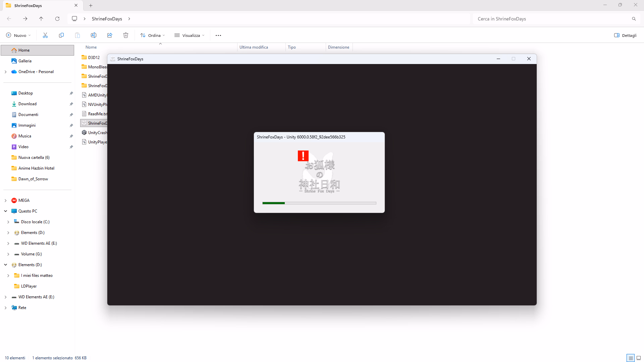The width and height of the screenshot is (644, 362).
Task: Click the Delete trash icon
Action: coord(126,35)
